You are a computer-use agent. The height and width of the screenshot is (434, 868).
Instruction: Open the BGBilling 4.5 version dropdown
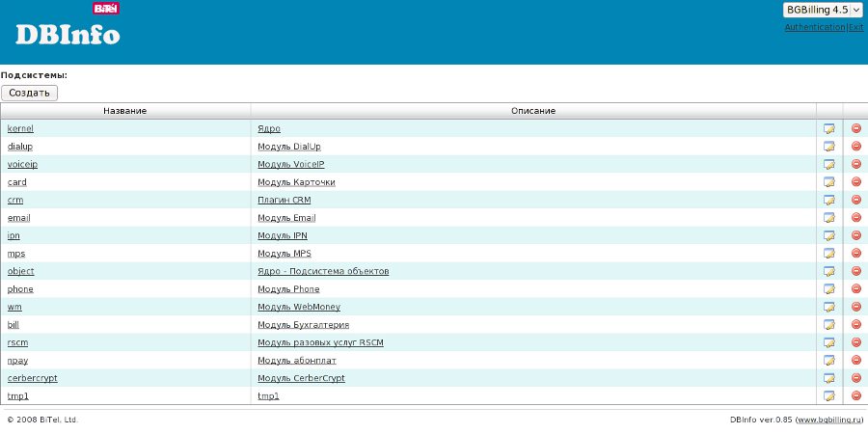pyautogui.click(x=823, y=10)
